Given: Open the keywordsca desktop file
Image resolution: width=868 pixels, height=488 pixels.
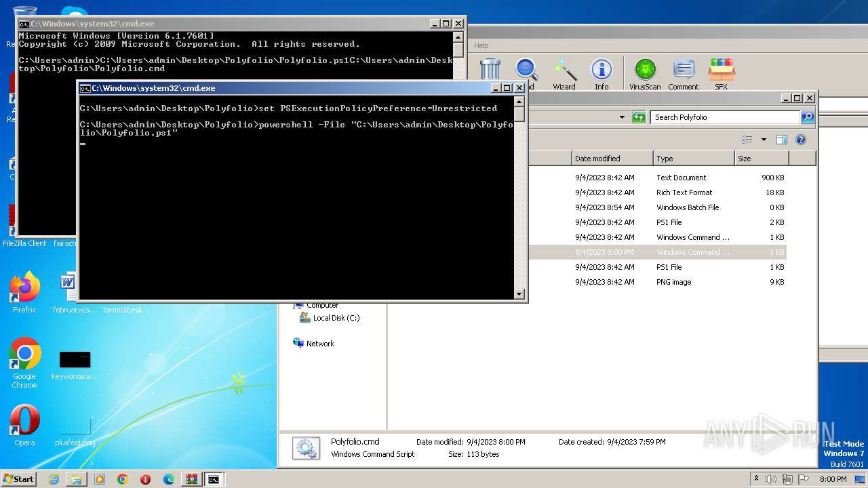Looking at the screenshot, I should click(x=75, y=366).
